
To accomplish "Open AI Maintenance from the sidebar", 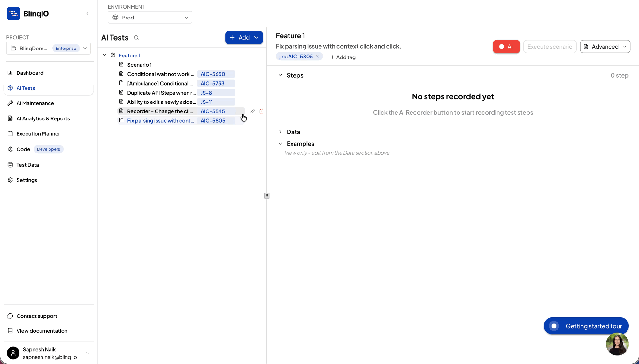I will [35, 103].
